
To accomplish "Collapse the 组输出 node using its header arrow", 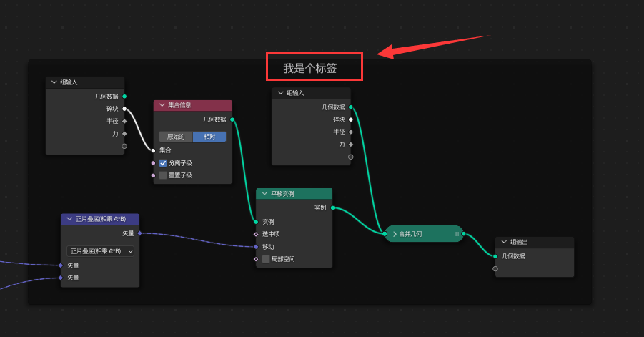I will (x=503, y=242).
